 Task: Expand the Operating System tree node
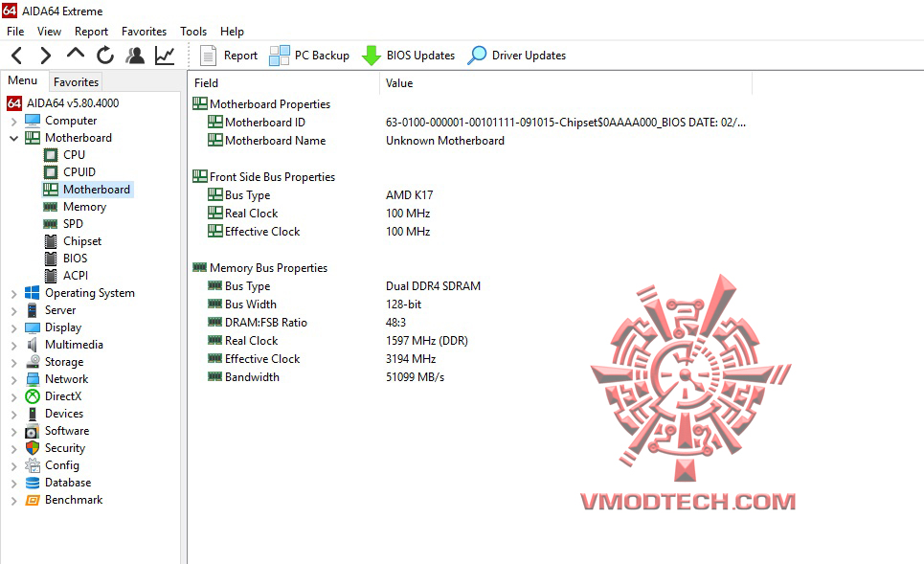coord(13,294)
